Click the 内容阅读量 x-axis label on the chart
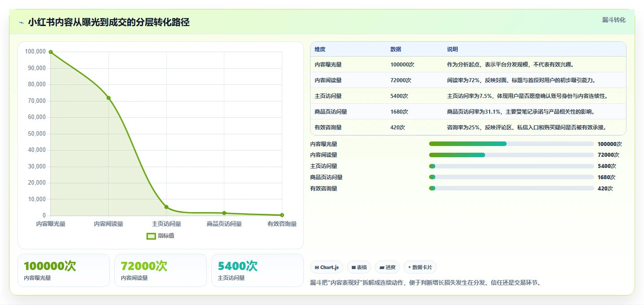The width and height of the screenshot is (644, 305). pos(109,224)
